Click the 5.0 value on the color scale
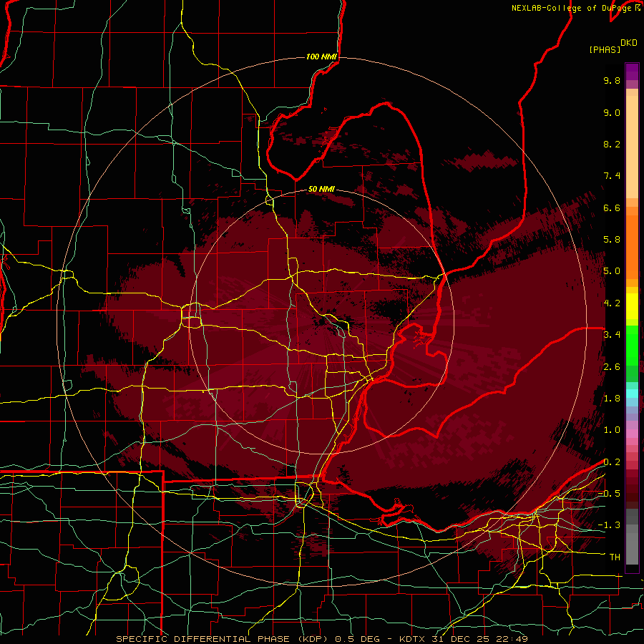 click(x=612, y=271)
